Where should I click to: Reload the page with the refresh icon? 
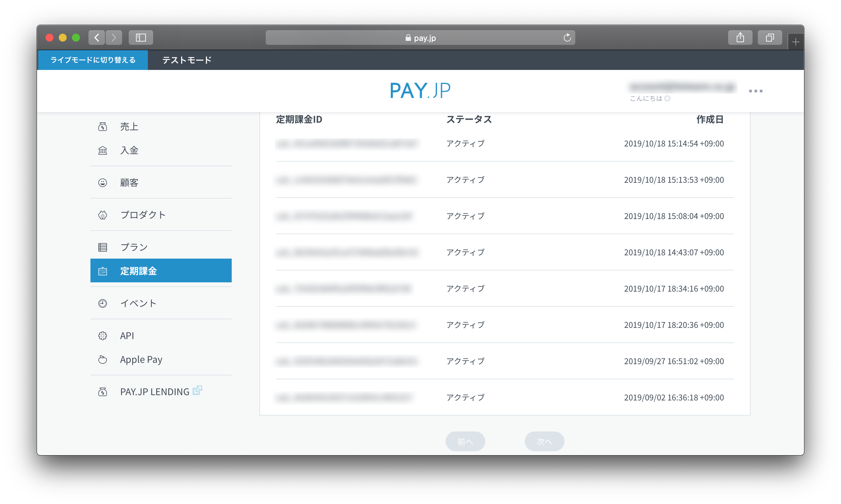[x=567, y=38]
